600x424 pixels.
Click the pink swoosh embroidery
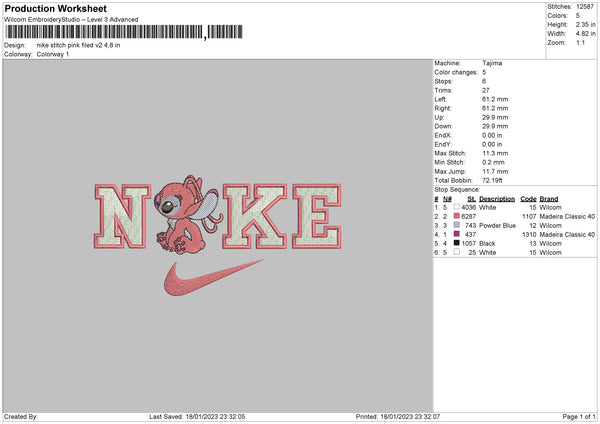pos(212,278)
